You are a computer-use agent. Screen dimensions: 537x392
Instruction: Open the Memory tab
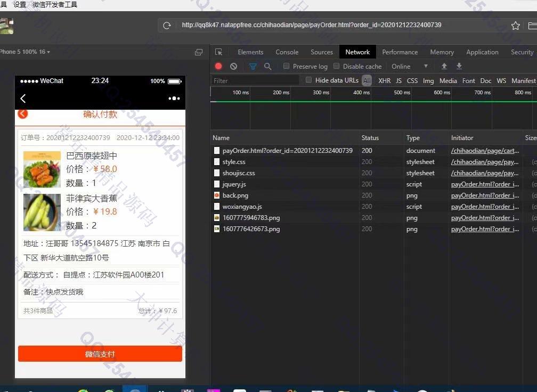click(x=442, y=52)
